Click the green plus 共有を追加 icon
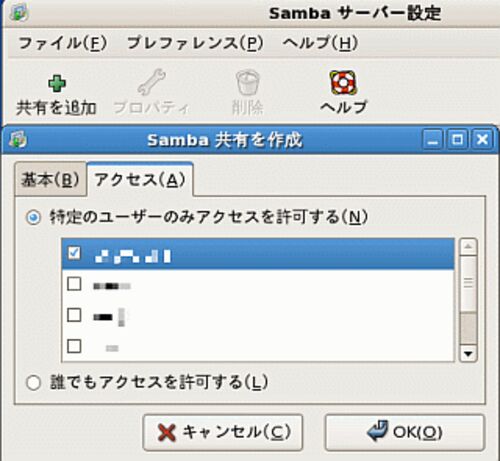The width and height of the screenshot is (500, 461). click(x=57, y=84)
